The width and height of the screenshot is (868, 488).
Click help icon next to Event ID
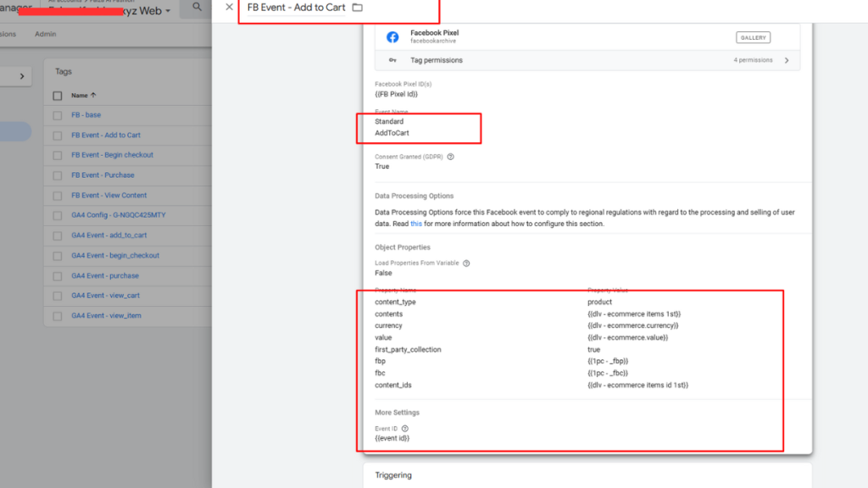click(405, 429)
